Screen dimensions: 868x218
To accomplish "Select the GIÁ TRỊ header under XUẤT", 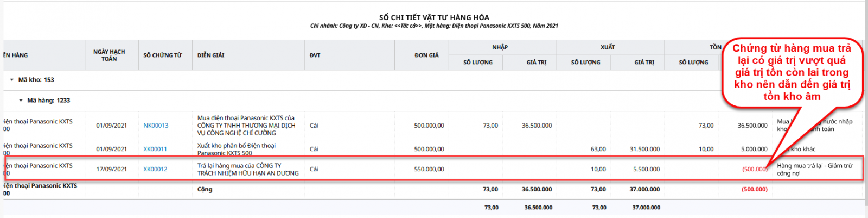I will coord(644,63).
